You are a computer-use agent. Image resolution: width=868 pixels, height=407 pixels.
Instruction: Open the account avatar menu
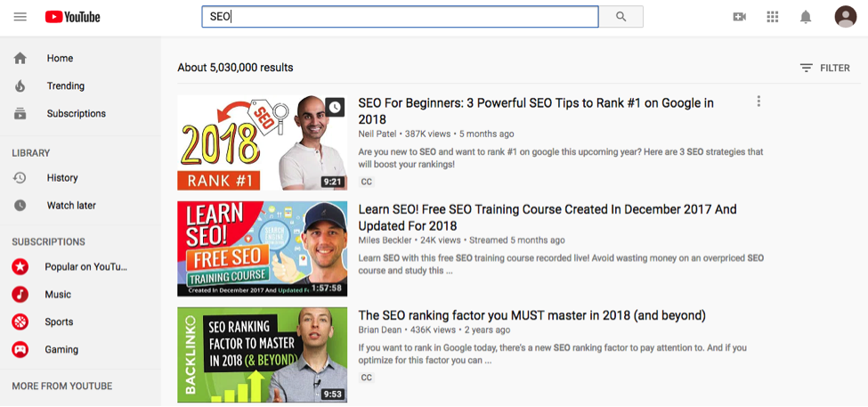tap(846, 17)
